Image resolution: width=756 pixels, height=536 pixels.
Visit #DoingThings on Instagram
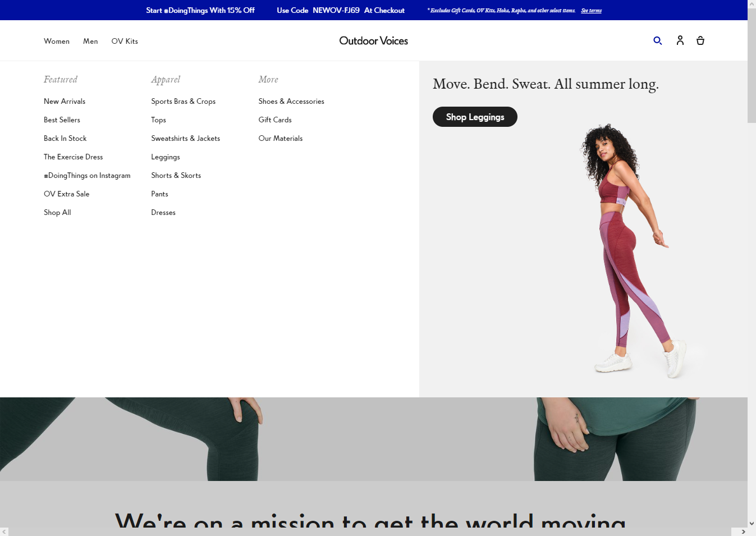click(x=87, y=176)
